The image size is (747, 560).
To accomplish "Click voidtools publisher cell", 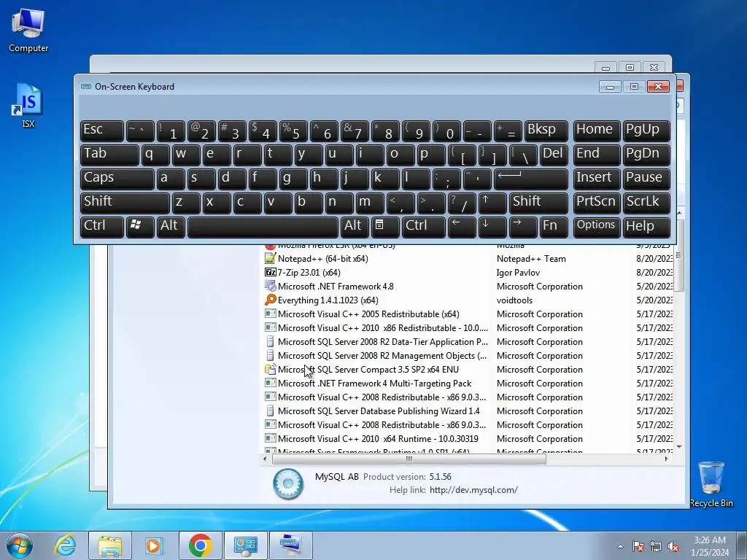I will (x=514, y=300).
